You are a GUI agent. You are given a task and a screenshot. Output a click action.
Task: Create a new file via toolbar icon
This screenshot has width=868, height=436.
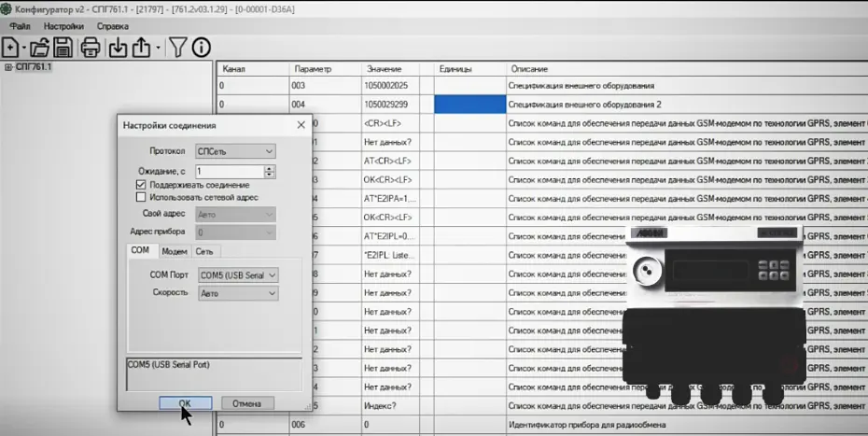click(10, 48)
